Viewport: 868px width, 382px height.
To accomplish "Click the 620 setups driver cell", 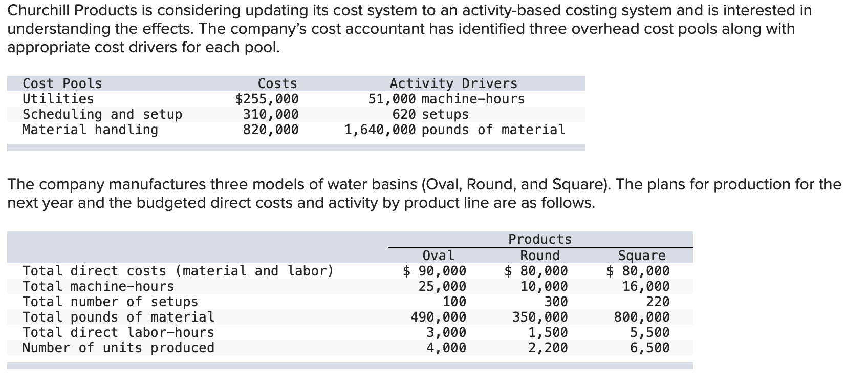I will 430,114.
